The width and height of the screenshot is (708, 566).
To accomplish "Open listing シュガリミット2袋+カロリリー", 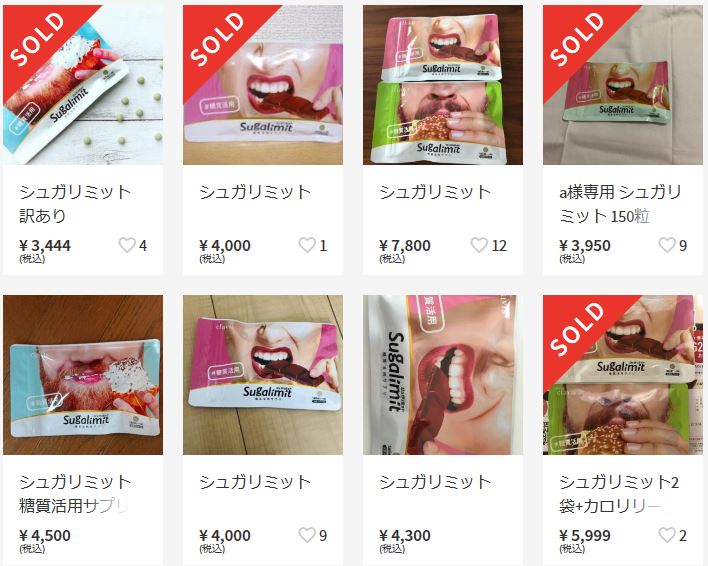I will tap(619, 494).
